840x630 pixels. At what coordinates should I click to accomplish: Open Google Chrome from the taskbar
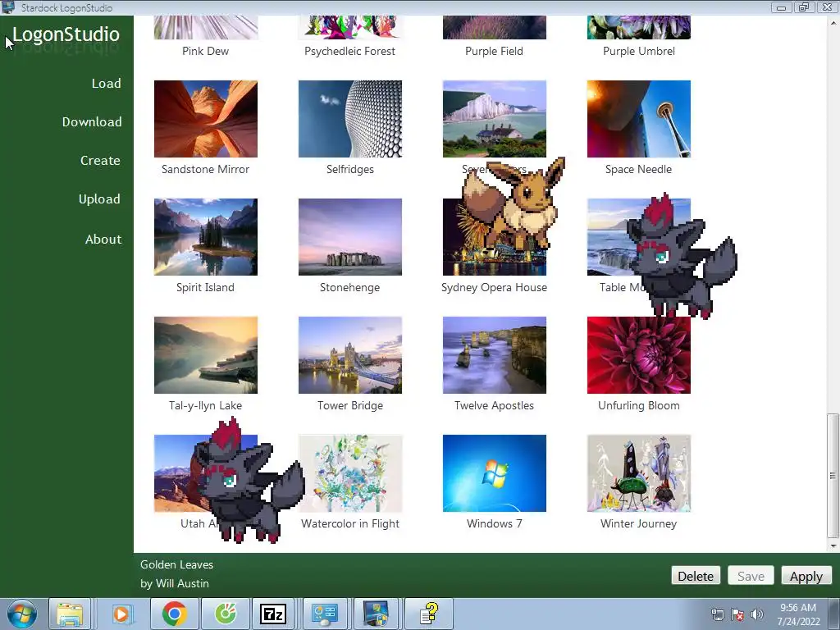(175, 614)
